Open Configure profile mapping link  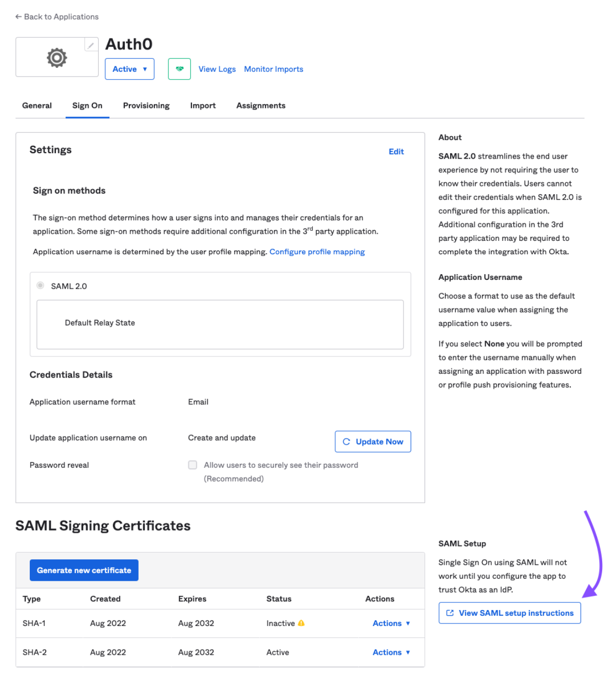coord(317,252)
